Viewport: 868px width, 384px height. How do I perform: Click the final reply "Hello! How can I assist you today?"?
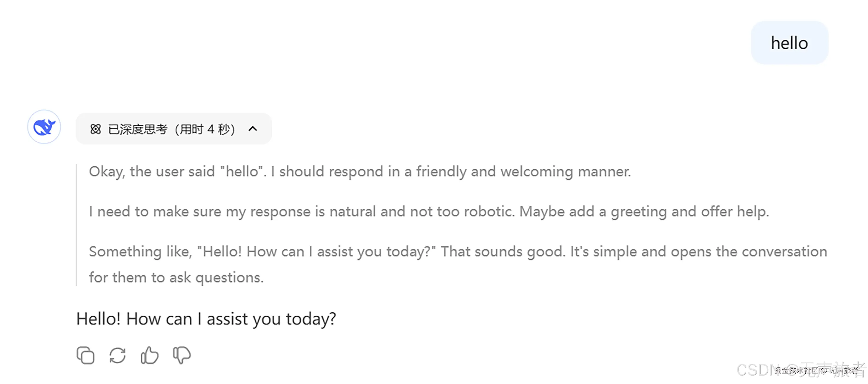[x=206, y=319]
